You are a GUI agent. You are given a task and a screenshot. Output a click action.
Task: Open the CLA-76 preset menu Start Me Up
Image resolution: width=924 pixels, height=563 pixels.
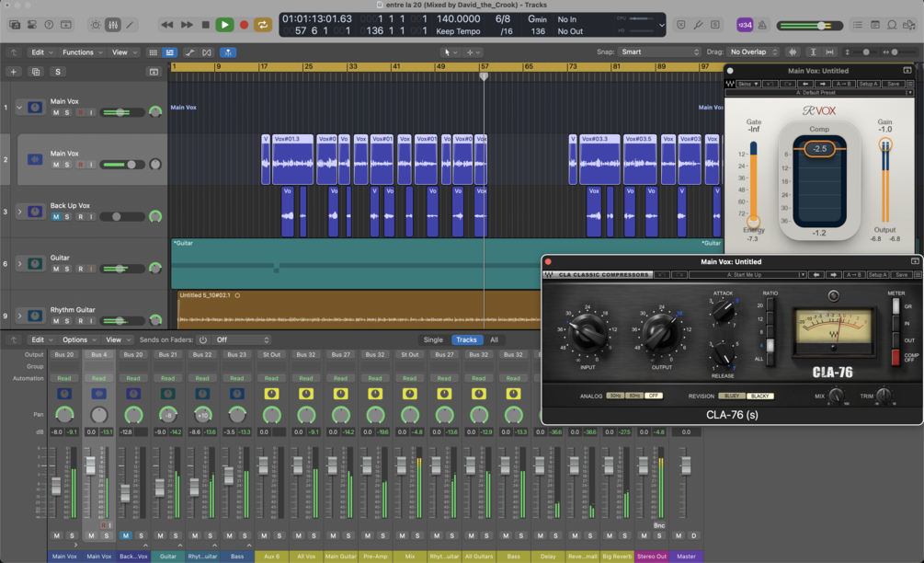coord(747,275)
